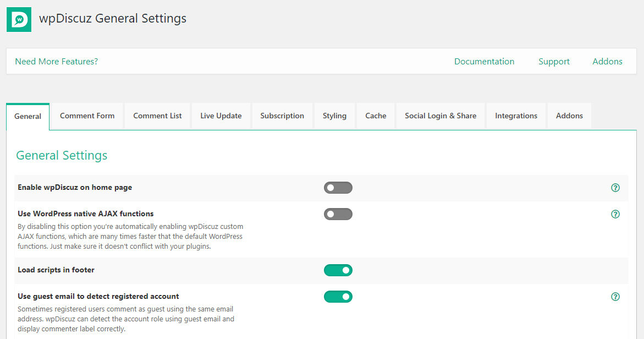This screenshot has height=339, width=644.
Task: Click the description starting 'By disabling this option'
Action: coord(130,236)
